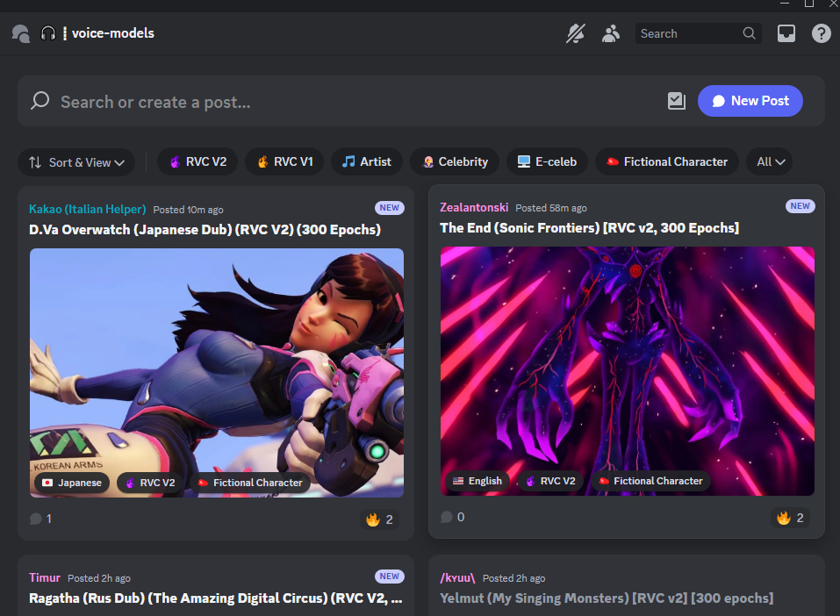Filter by the Celebrity tag

click(x=455, y=161)
